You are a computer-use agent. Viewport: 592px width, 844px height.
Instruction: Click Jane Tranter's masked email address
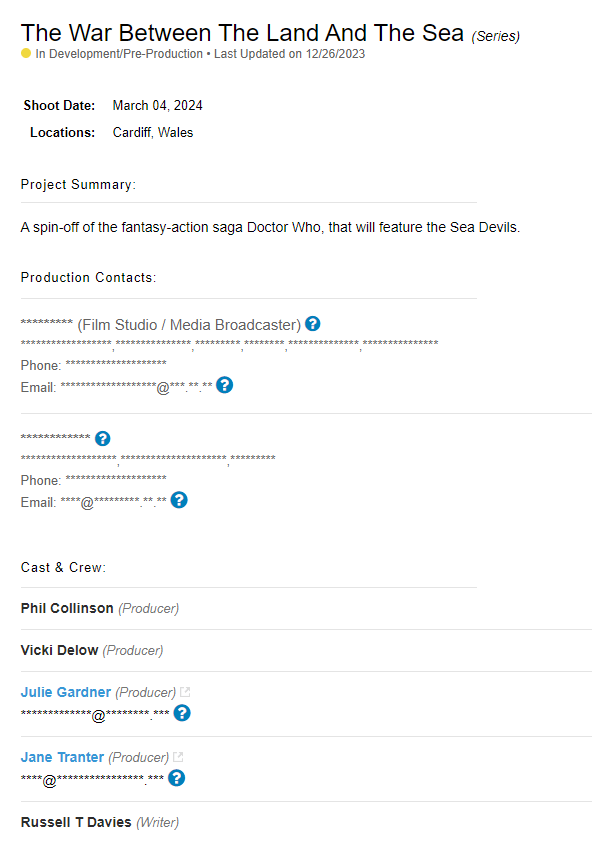(x=93, y=779)
